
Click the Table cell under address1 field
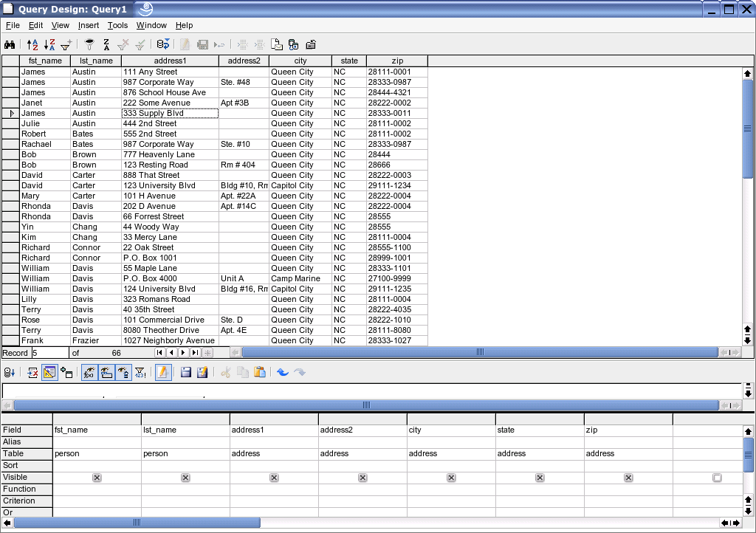point(273,454)
